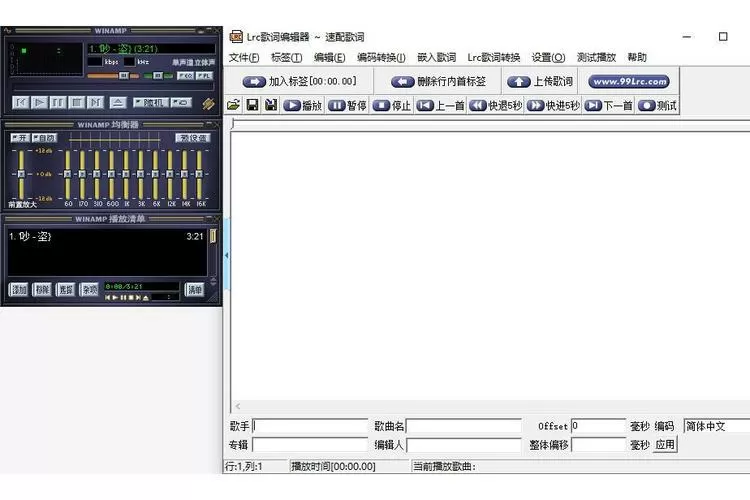The image size is (750, 500).
Task: Open the 标签(T) menu
Action: point(287,57)
